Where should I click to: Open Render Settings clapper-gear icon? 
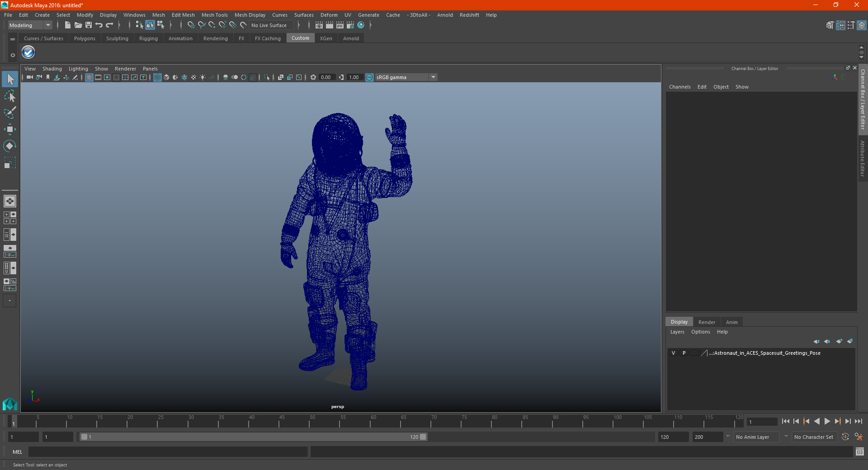tap(350, 25)
